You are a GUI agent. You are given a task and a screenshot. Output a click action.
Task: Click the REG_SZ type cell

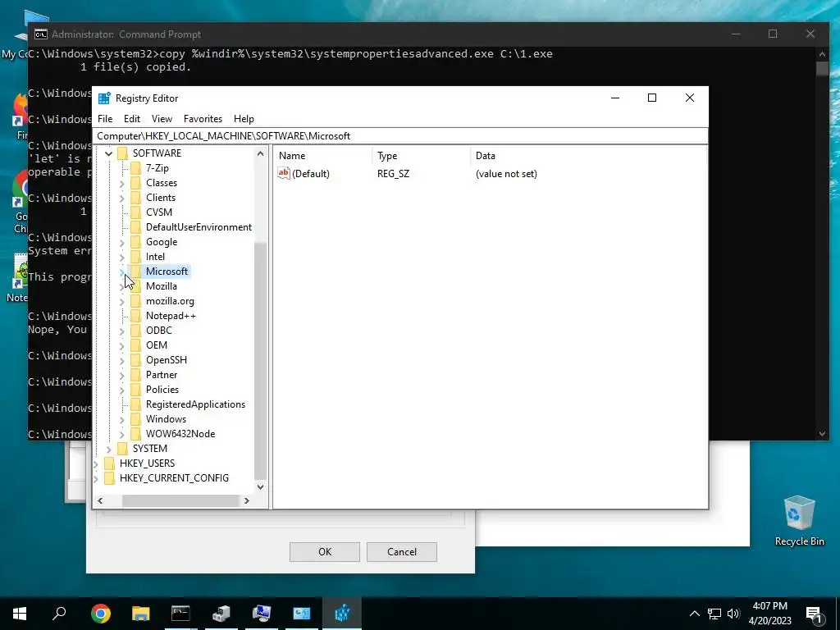(393, 174)
